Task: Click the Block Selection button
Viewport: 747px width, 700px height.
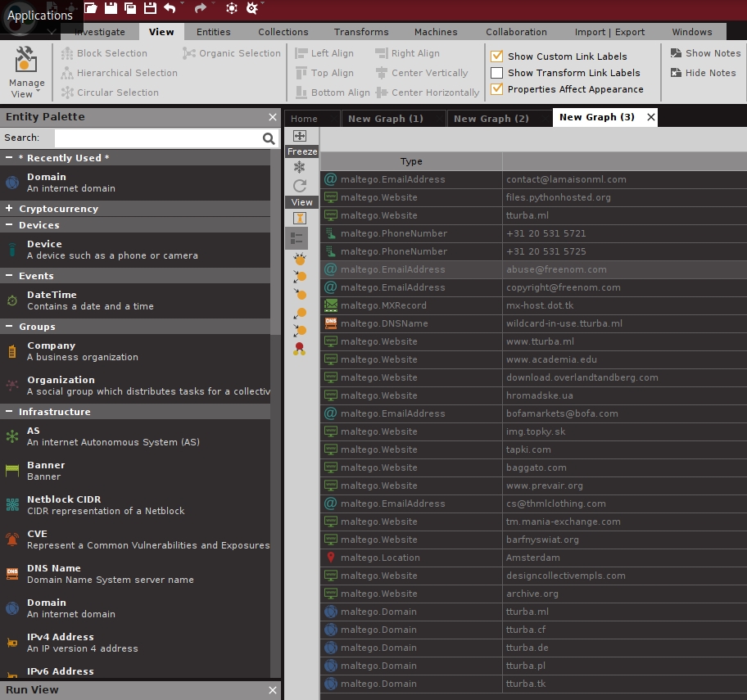Action: click(x=104, y=53)
